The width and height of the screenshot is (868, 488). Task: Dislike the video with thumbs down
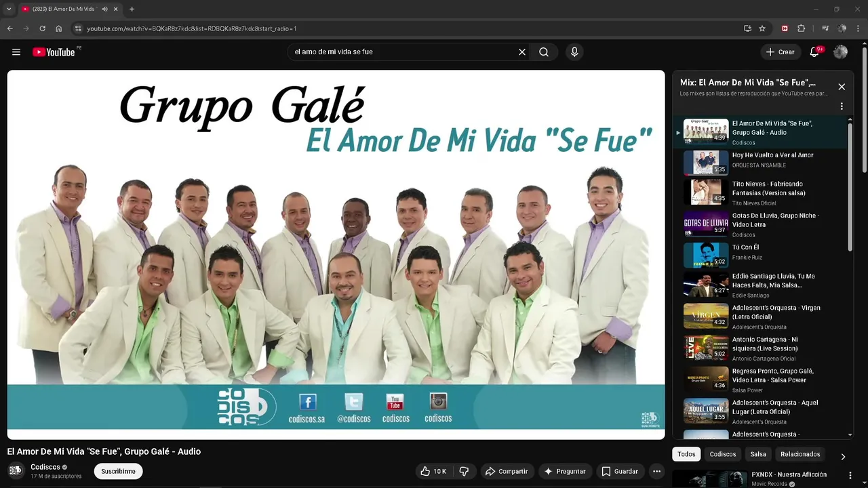[465, 471]
